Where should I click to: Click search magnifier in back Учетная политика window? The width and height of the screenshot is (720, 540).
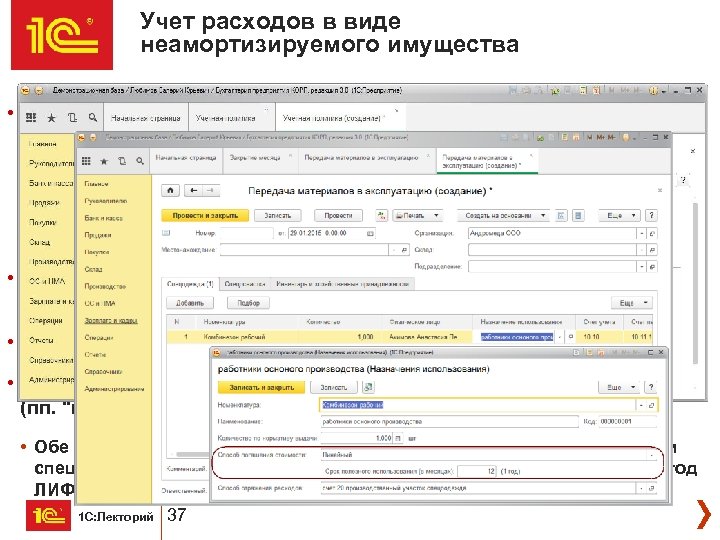93,118
